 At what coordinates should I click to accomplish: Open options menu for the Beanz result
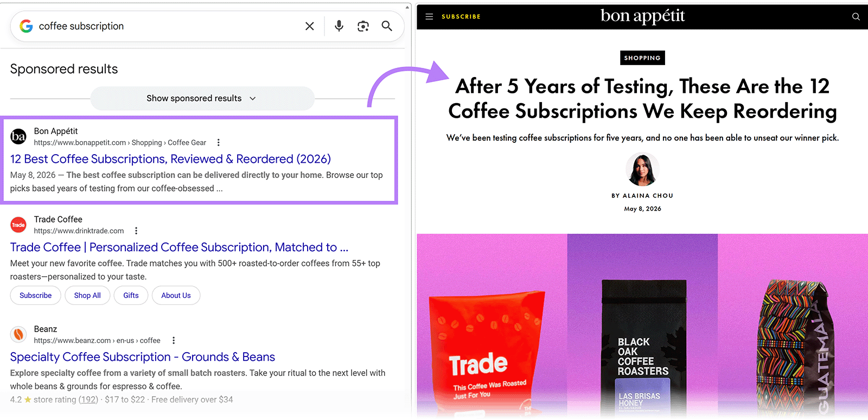pyautogui.click(x=174, y=340)
